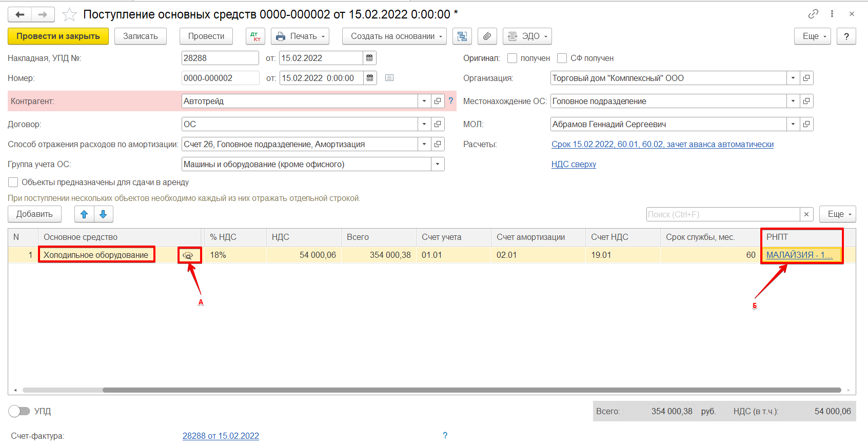This screenshot has height=448, width=868.
Task: Open table Еще menu
Action: [838, 214]
